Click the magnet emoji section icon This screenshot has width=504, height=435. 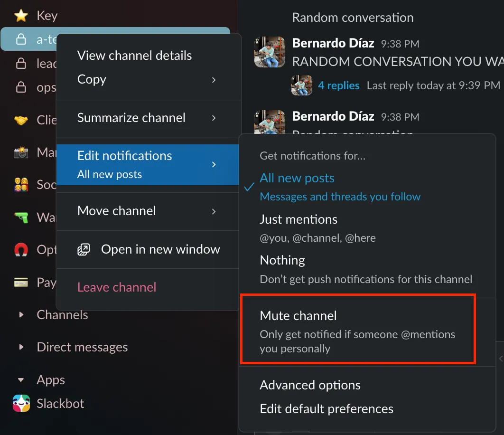21,249
